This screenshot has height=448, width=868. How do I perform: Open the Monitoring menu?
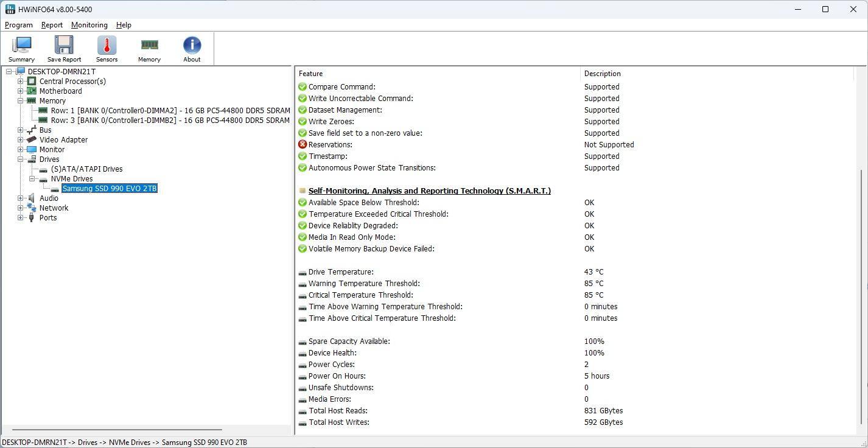coord(89,25)
